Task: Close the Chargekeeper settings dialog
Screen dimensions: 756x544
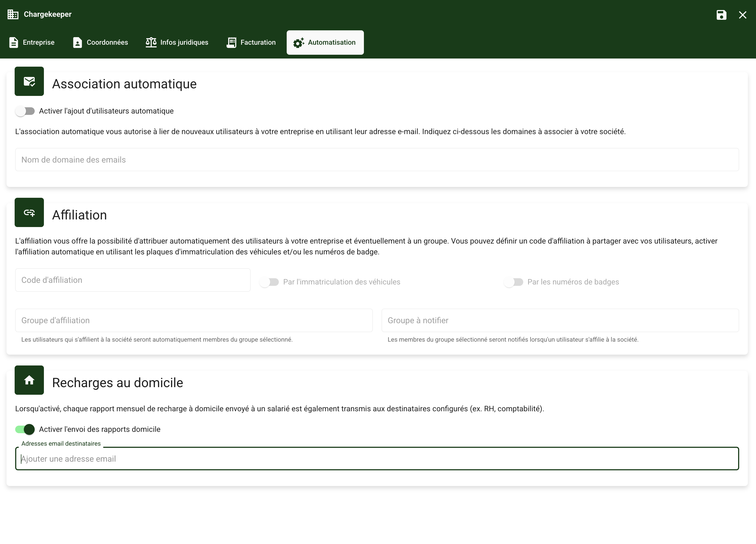Action: tap(743, 15)
